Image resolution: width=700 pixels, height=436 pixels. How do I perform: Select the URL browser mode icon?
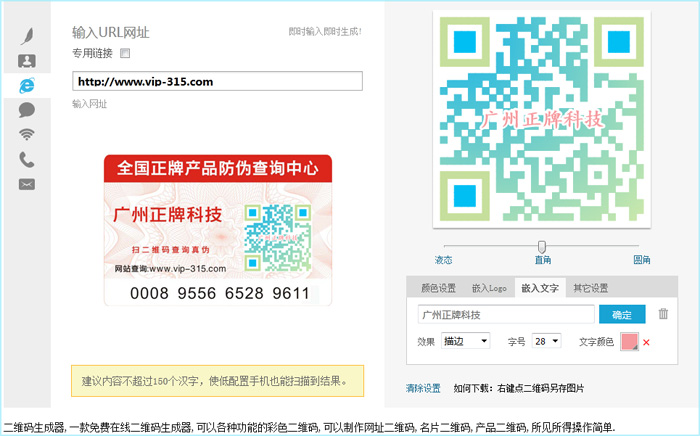(27, 85)
